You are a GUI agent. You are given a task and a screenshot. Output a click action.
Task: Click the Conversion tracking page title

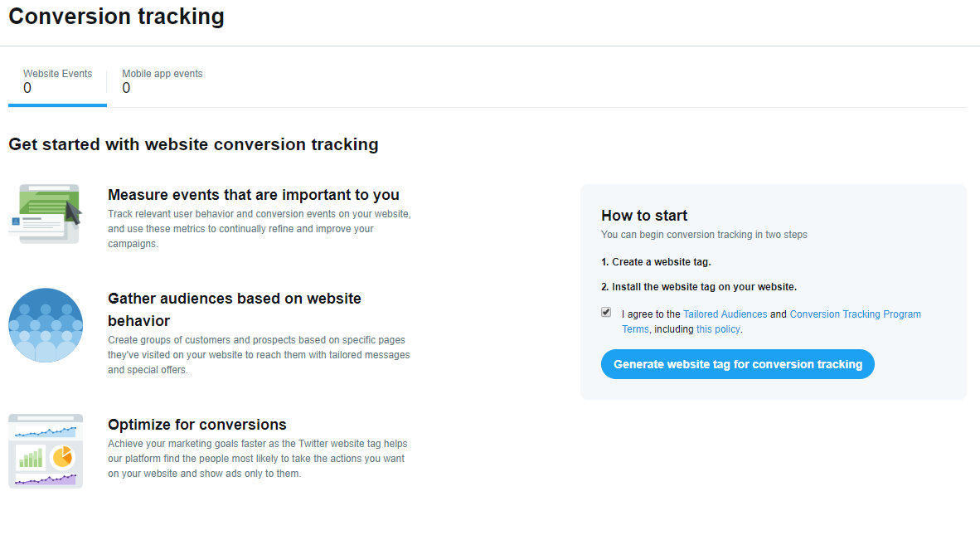tap(116, 17)
